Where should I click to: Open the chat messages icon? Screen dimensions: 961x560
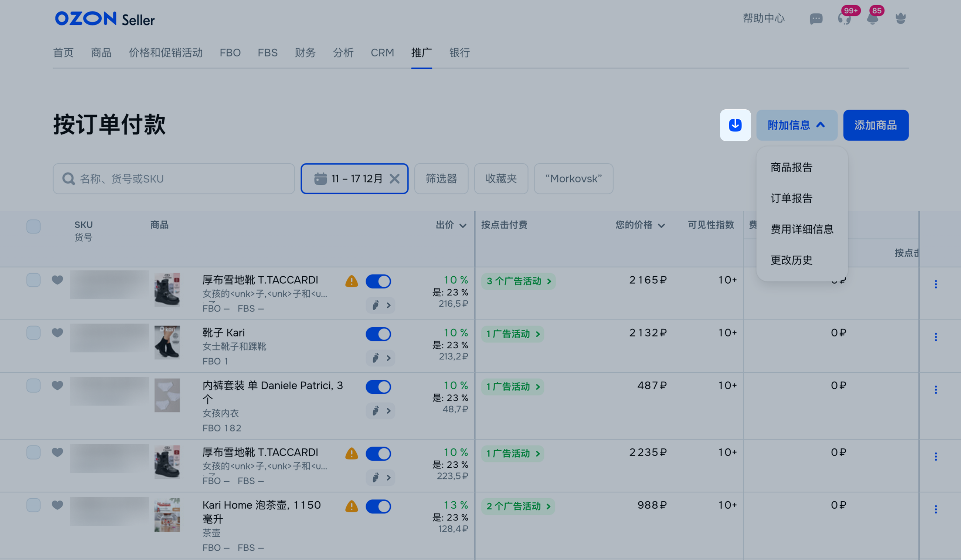pos(816,19)
